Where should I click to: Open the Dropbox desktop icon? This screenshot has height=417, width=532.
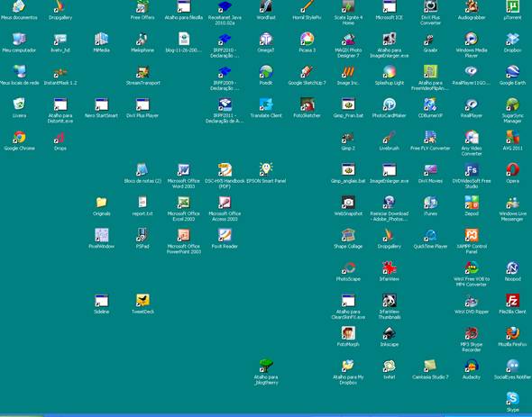coord(512,39)
